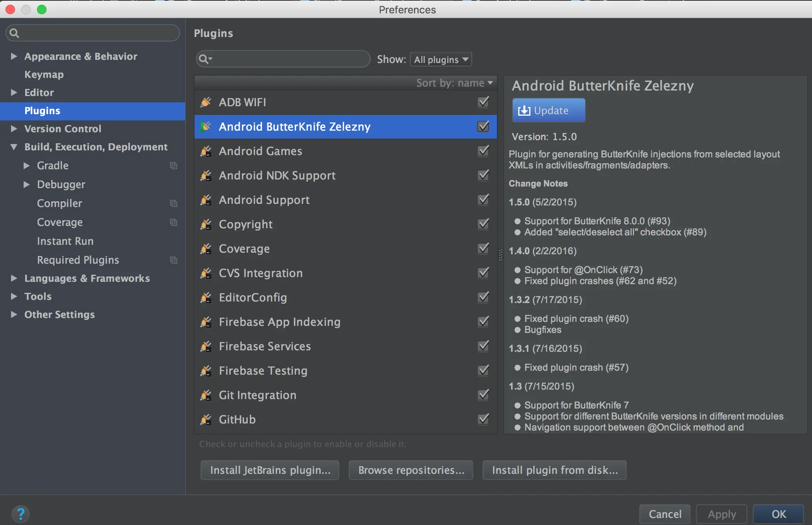Click the splitter between list and details

501,255
